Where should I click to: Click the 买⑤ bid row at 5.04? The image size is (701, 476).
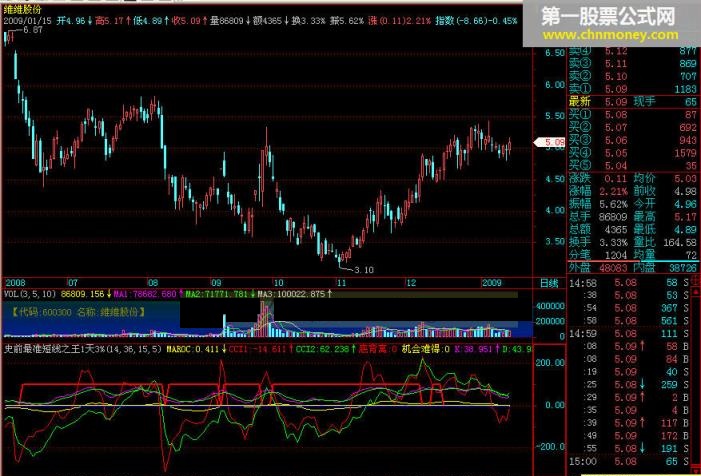click(632, 165)
